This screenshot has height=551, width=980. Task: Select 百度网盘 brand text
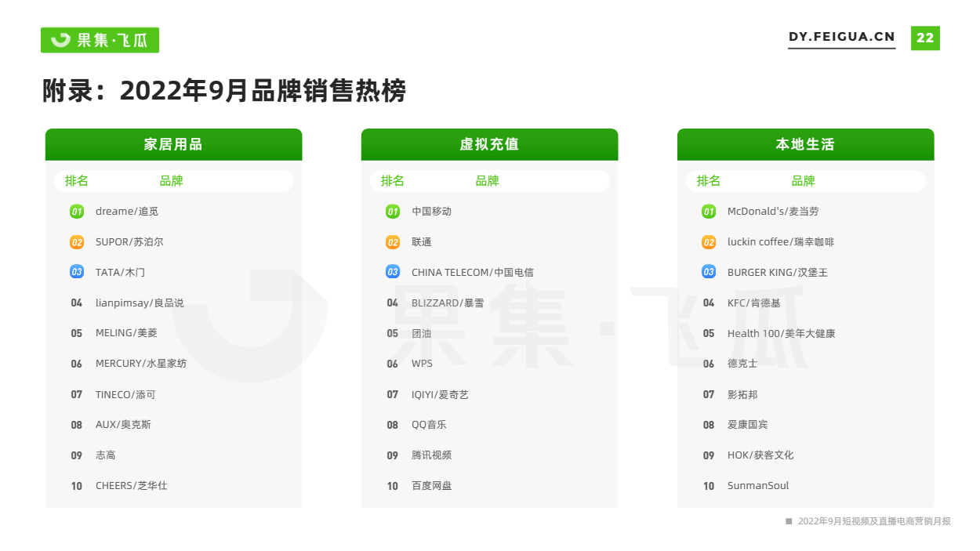(x=431, y=486)
